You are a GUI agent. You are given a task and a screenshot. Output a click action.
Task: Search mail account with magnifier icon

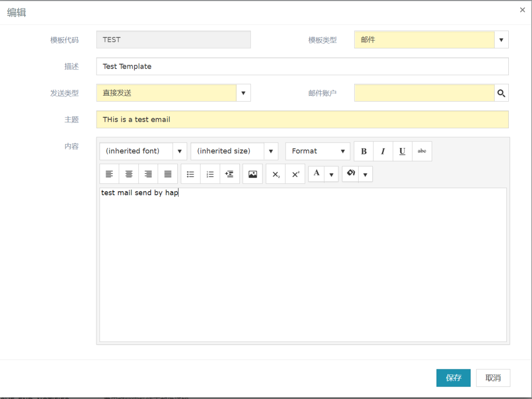pos(501,93)
